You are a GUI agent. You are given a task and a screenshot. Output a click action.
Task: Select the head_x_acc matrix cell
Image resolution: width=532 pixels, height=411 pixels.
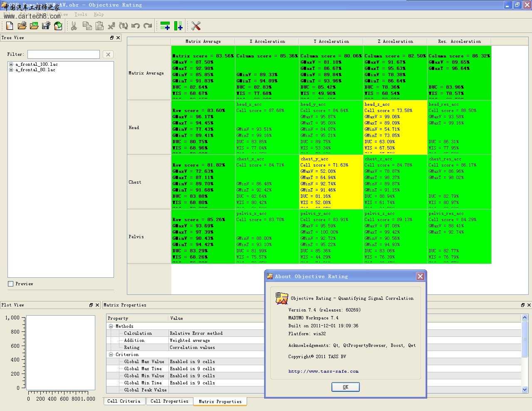click(x=267, y=127)
